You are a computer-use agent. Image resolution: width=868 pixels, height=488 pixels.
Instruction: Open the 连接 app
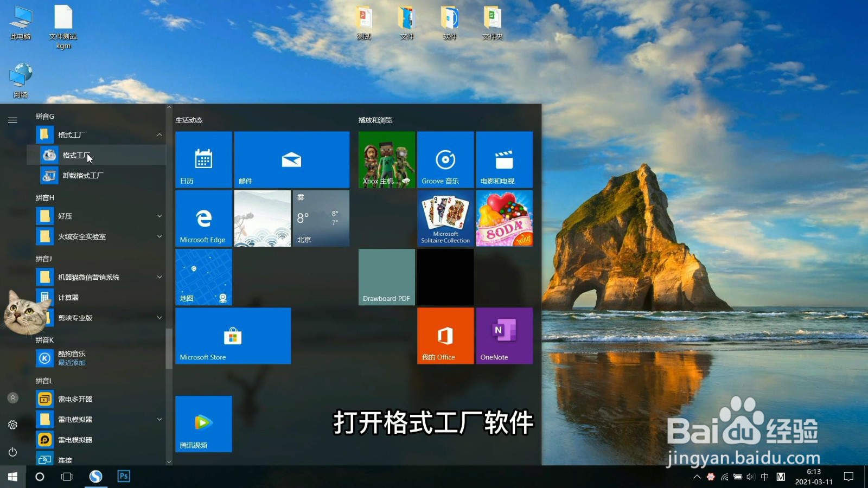[97, 460]
